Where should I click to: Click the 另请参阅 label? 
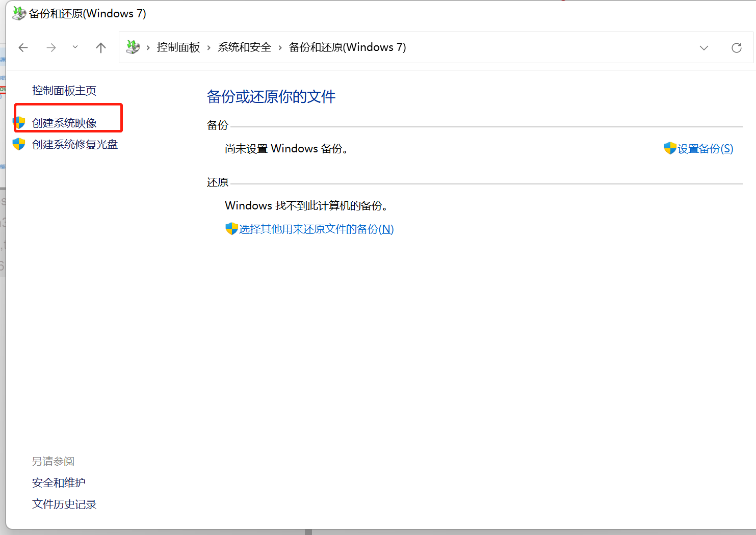point(53,462)
